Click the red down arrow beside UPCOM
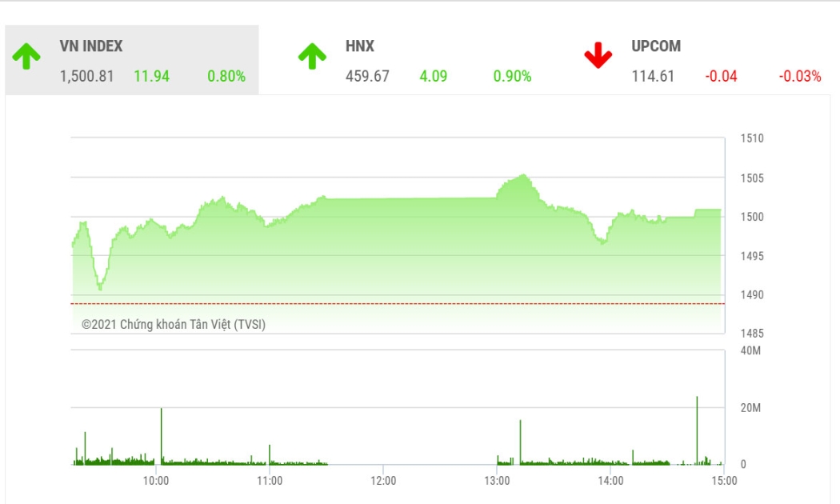Screen dimensions: 840x504 coord(598,55)
